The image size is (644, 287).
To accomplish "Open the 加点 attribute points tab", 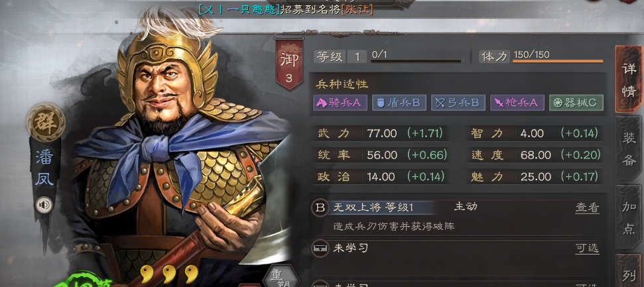I will pos(628,217).
